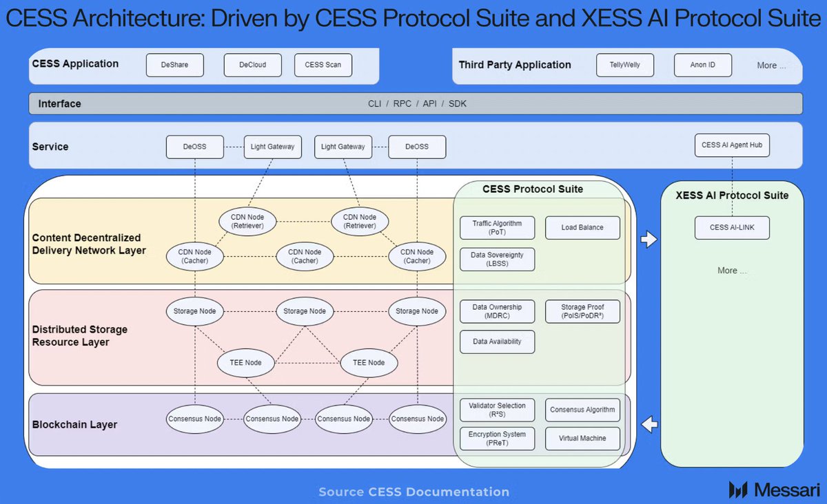Select the Light Gateway box beside left DeOSS
The width and height of the screenshot is (827, 504).
tap(273, 147)
